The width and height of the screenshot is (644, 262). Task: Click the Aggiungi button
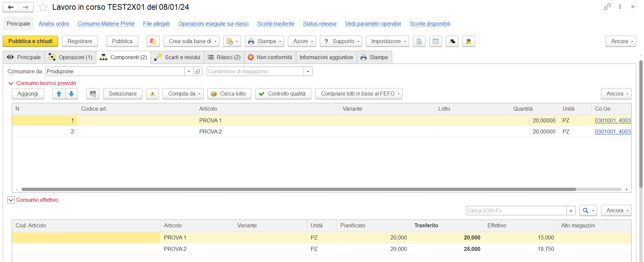coord(28,94)
